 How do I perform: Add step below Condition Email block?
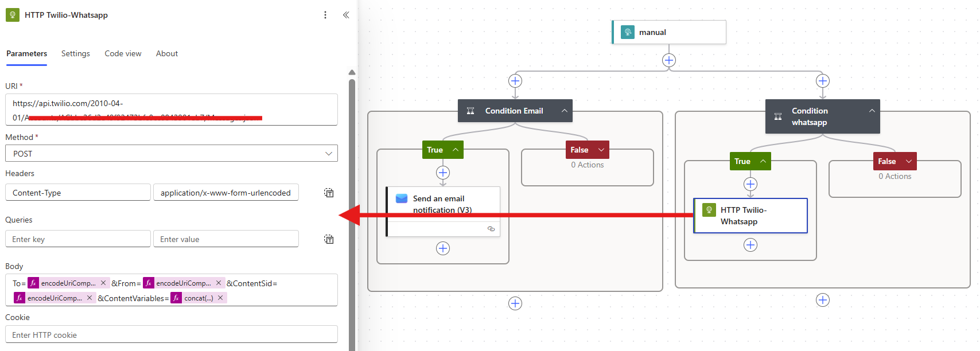(x=515, y=303)
